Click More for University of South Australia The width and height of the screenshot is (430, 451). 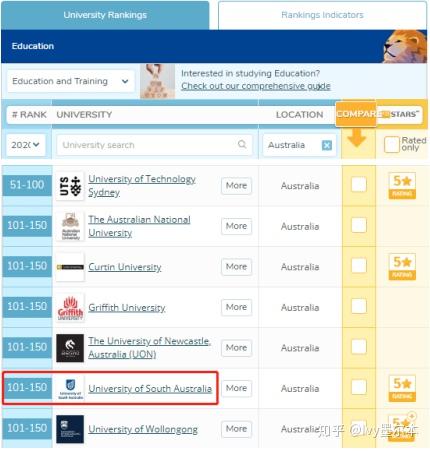236,388
